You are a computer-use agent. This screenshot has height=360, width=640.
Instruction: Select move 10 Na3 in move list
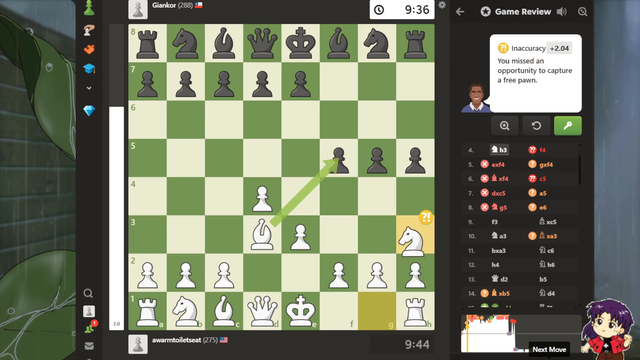click(499, 236)
